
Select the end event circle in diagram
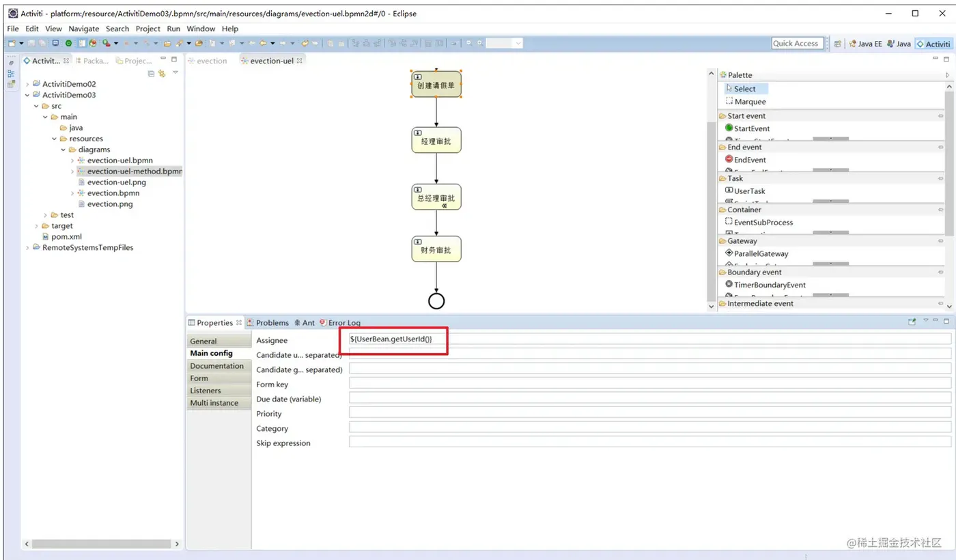point(436,301)
